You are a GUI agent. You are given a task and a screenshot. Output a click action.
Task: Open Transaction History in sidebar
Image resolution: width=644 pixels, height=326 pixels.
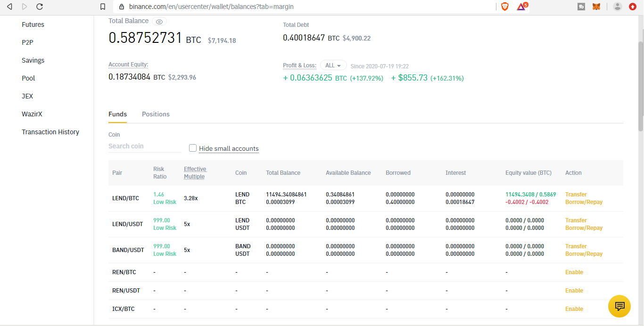point(50,132)
